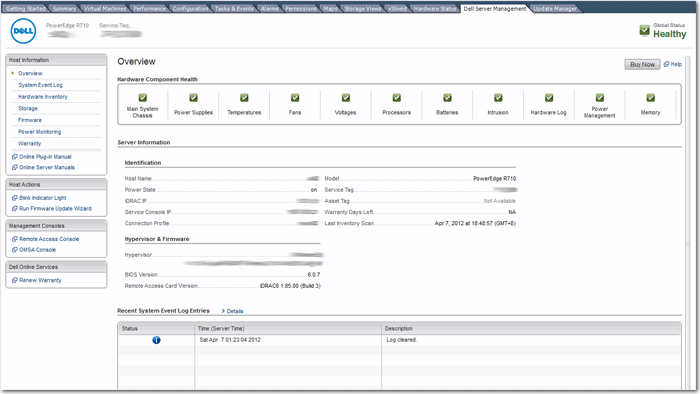Open the OMSA Console link
This screenshot has height=394, width=700.
coord(38,250)
